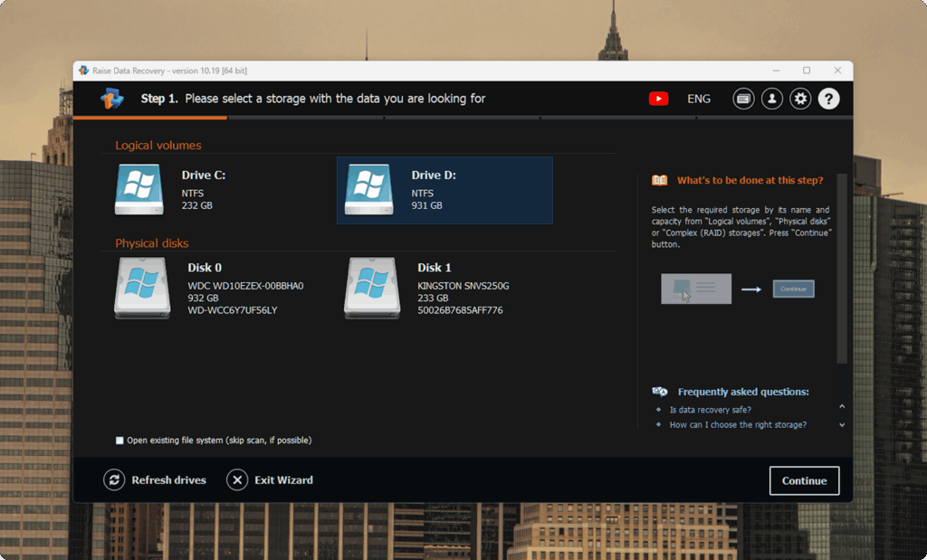This screenshot has height=560, width=927.
Task: Enable Open existing file system checkbox
Action: click(x=119, y=440)
